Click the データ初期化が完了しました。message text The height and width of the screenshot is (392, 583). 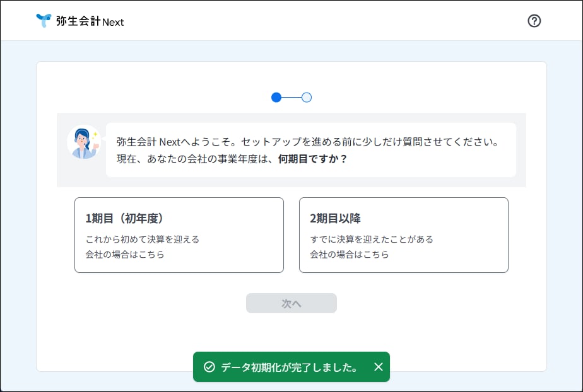[290, 367]
